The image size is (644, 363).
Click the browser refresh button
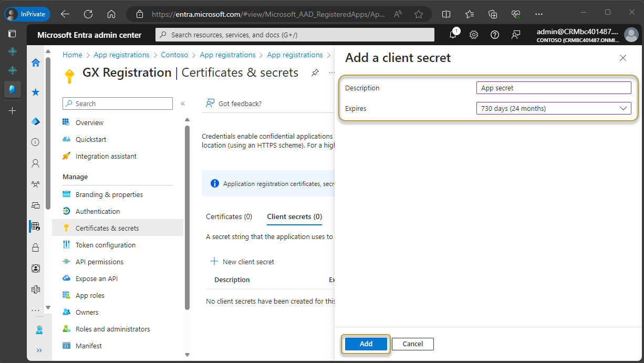[x=88, y=14]
